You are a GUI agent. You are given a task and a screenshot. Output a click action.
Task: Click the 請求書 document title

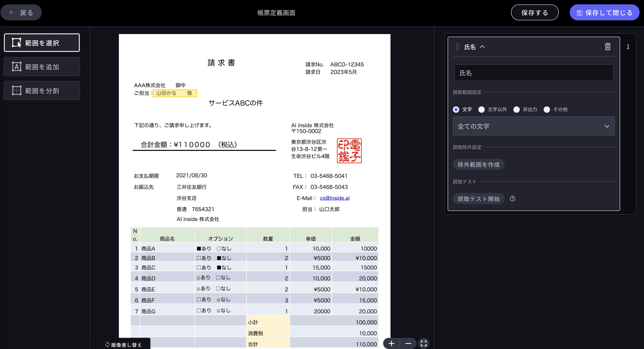click(x=221, y=63)
